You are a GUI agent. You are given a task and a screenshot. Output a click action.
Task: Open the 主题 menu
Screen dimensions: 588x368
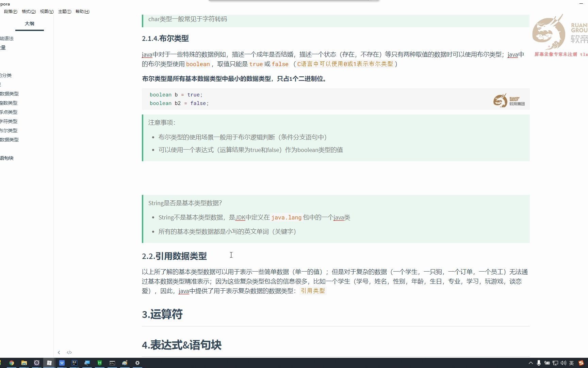coord(64,11)
